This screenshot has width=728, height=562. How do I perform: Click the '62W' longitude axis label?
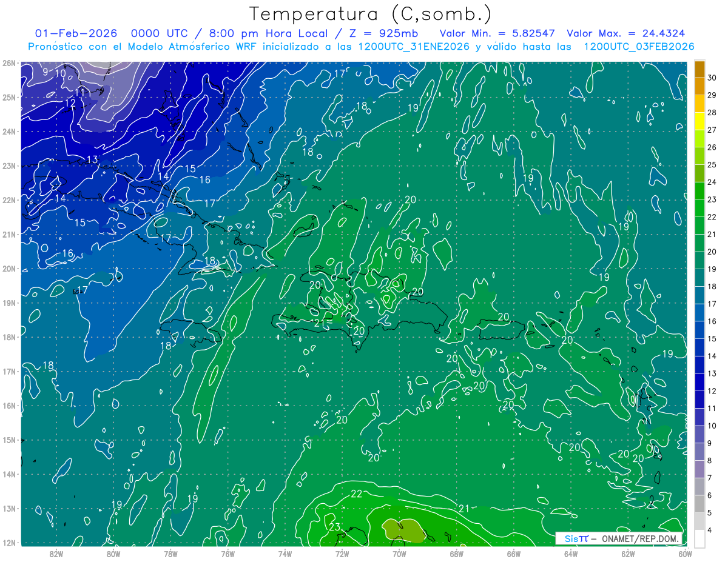point(628,553)
